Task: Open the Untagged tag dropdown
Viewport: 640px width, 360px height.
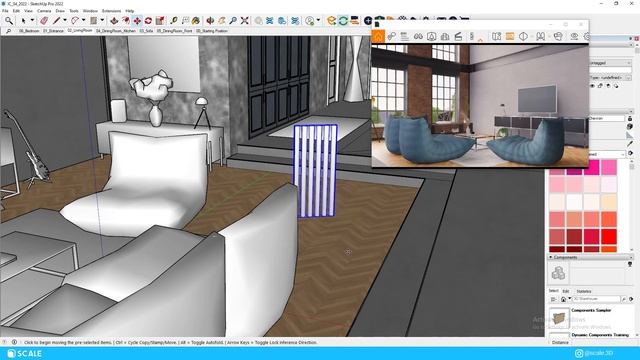Action: tap(610, 63)
